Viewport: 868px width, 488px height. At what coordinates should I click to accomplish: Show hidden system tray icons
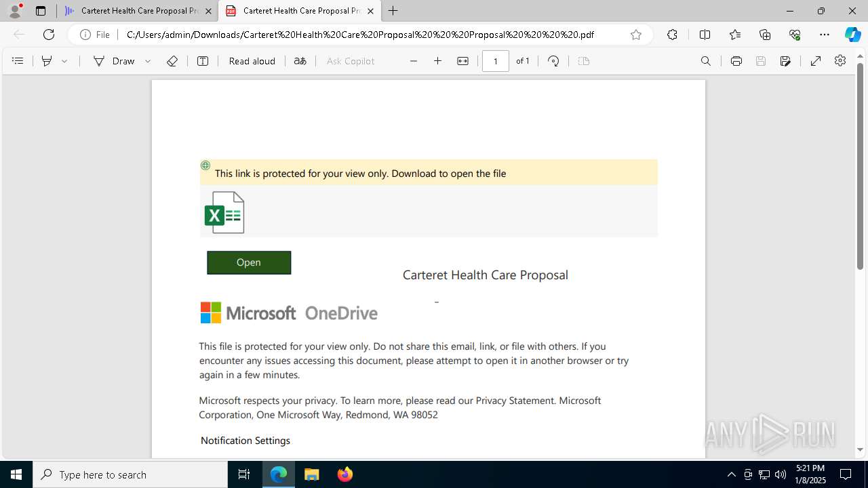731,474
